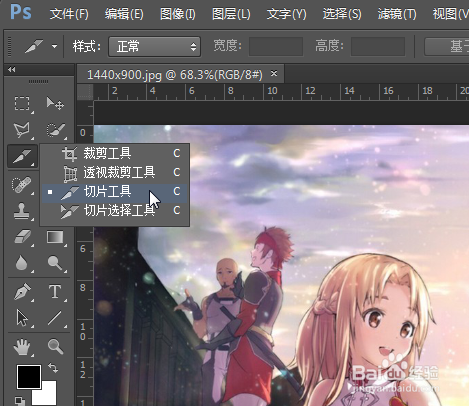Click the ruler origin corner box
This screenshot has width=469, height=406.
coord(85,92)
